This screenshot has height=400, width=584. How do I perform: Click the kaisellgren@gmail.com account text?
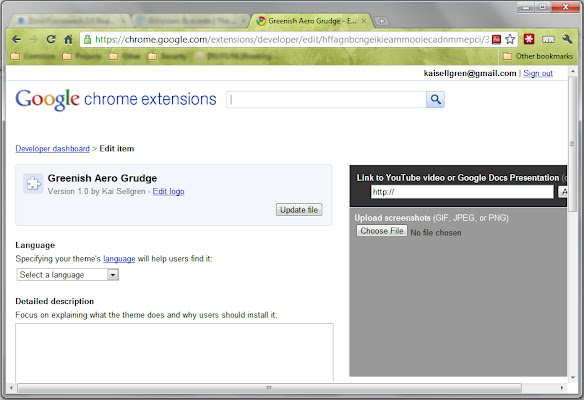click(470, 73)
